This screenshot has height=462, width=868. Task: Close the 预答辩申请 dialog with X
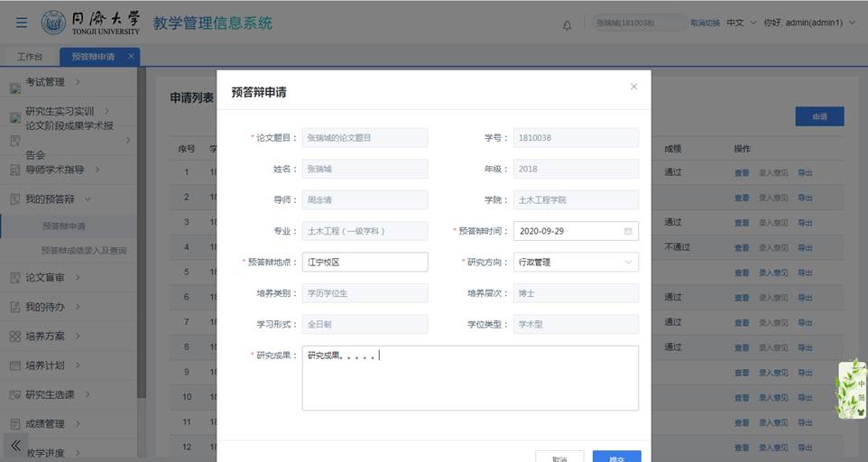[633, 87]
